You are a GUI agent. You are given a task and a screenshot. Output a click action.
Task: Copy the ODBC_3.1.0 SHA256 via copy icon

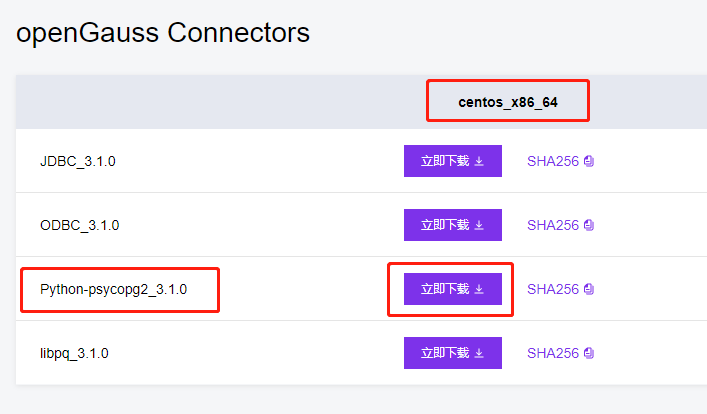click(x=589, y=225)
